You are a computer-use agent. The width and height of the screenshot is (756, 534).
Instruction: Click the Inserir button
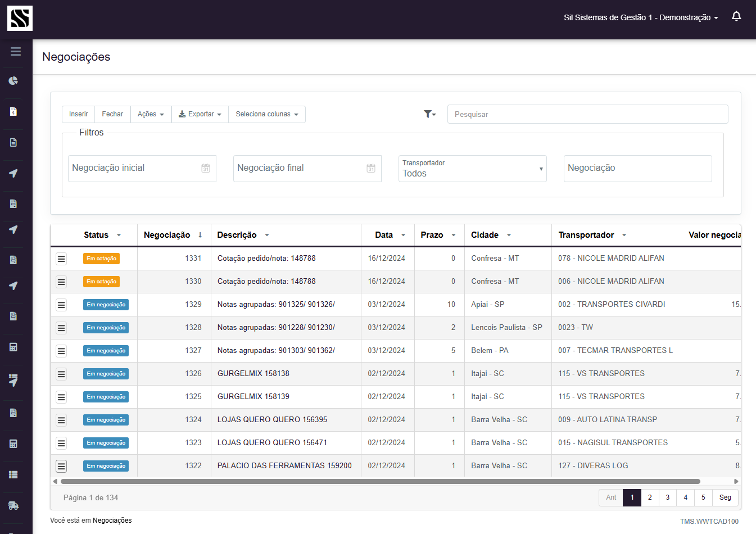pos(78,114)
